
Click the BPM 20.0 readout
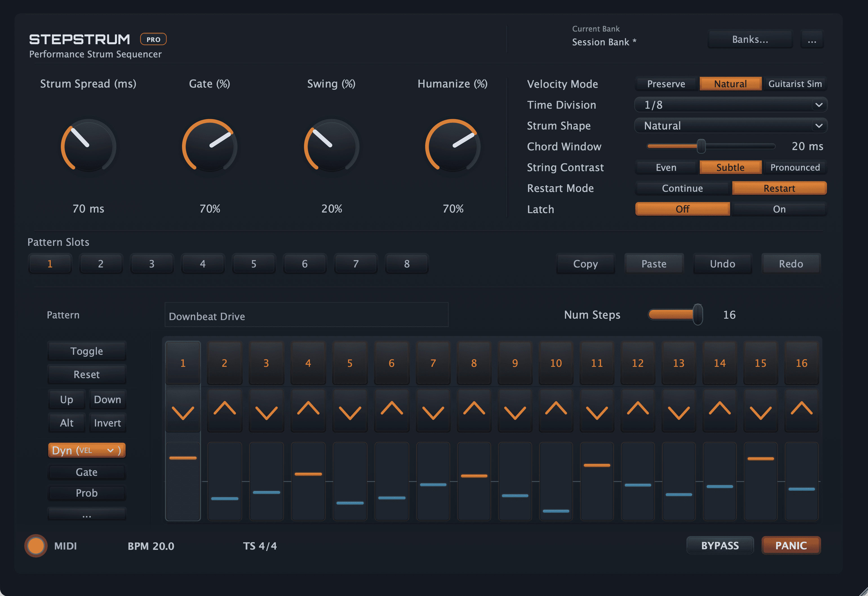pos(151,546)
